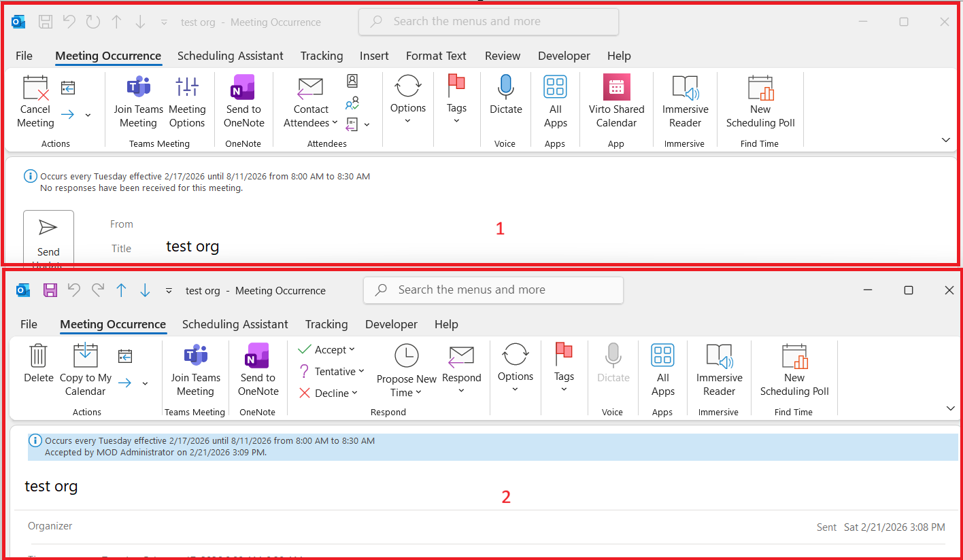
Task: Open the Format Text tab
Action: coord(436,56)
